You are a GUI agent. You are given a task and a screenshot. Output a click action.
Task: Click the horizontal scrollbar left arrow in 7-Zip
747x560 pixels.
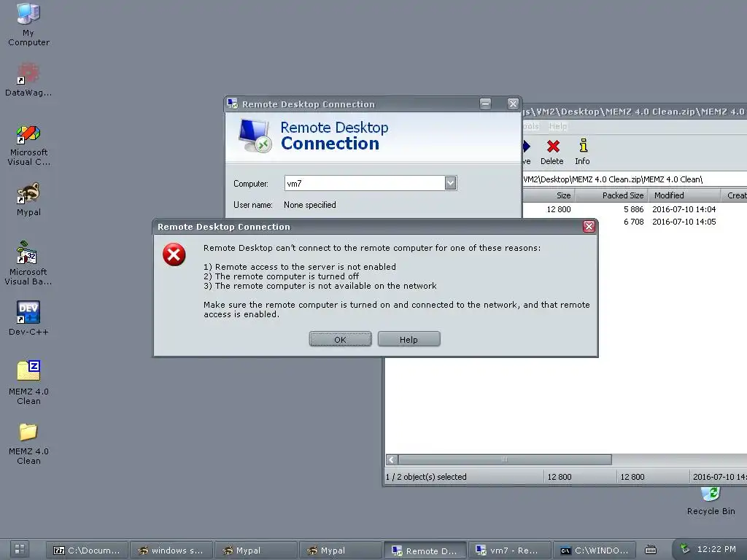392,459
